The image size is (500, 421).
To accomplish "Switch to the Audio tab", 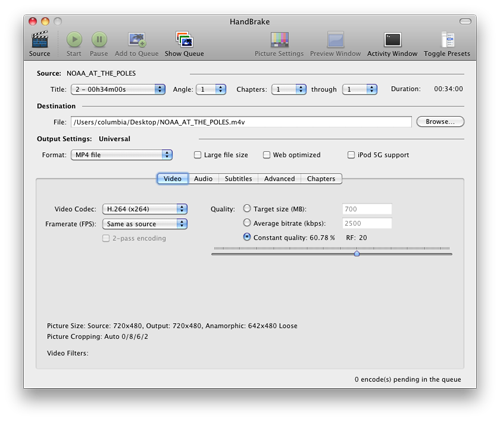I will tap(203, 179).
